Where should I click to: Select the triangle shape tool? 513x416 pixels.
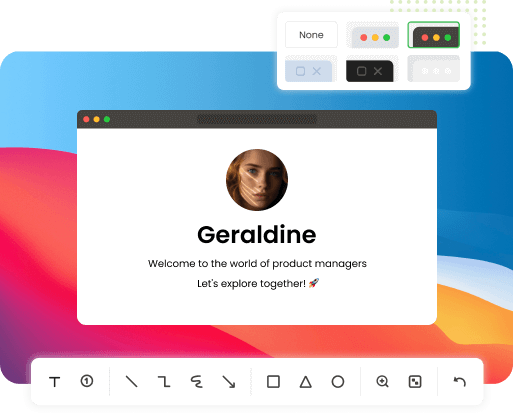pyautogui.click(x=305, y=382)
